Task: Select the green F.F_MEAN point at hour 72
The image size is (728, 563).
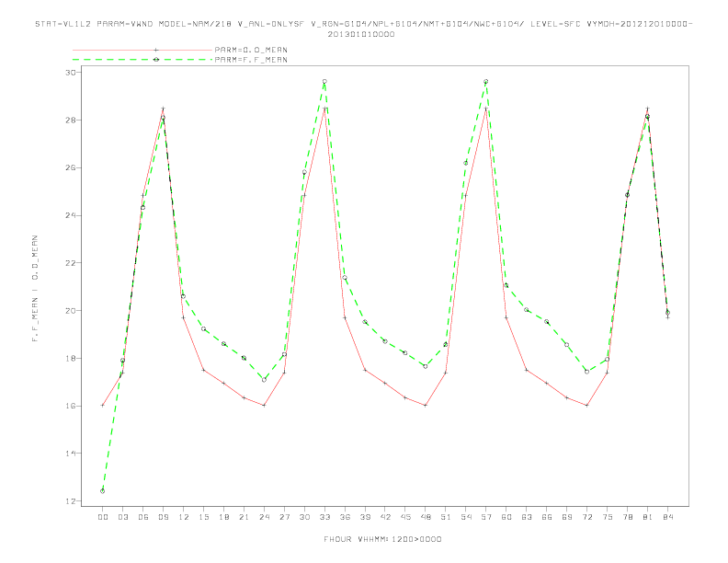Action: coord(586,372)
